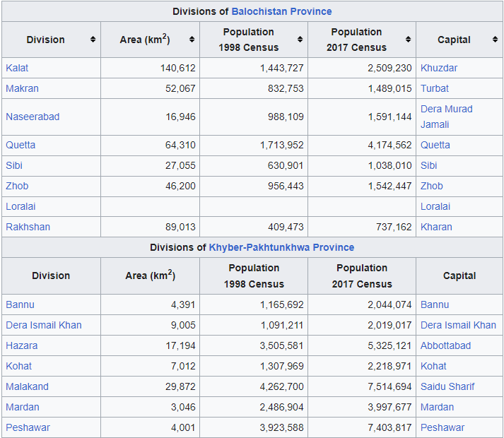The width and height of the screenshot is (504, 438).
Task: Open the Hazara division link
Action: click(21, 345)
